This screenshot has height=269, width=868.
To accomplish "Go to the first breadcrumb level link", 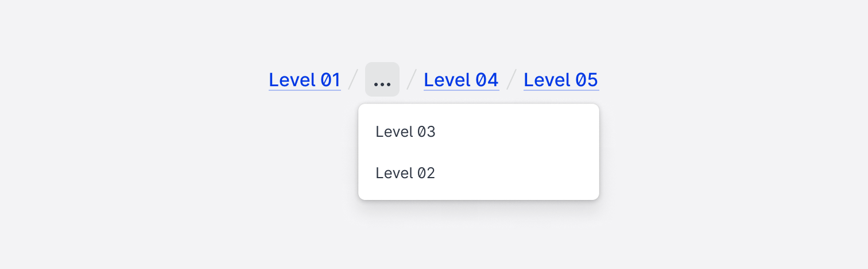I will point(304,80).
